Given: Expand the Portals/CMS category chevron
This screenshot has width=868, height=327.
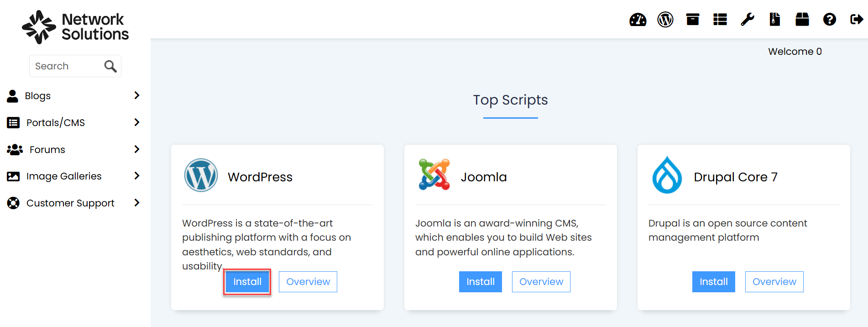Looking at the screenshot, I should coord(137,122).
